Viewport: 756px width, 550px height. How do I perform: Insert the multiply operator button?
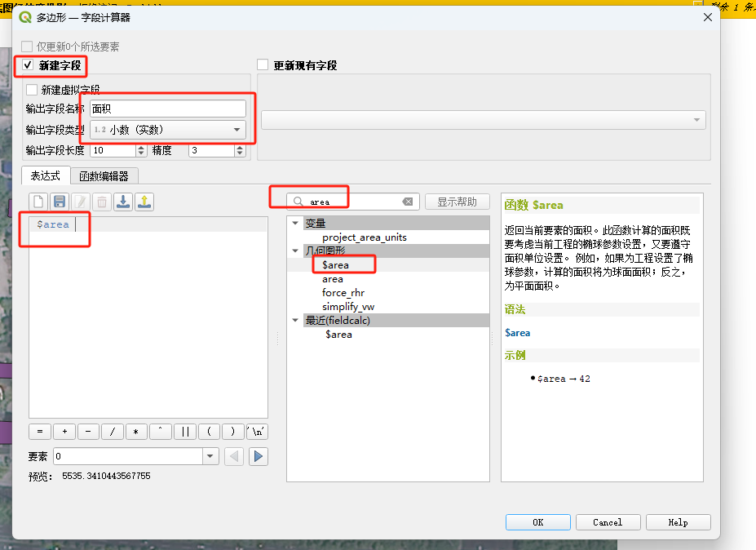(x=136, y=432)
